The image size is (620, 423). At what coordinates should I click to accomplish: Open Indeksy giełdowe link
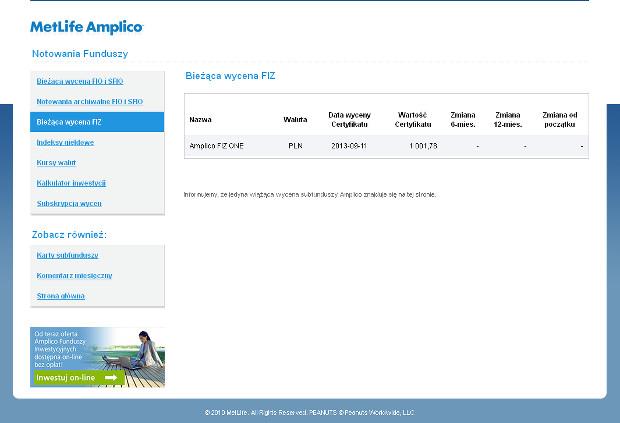click(x=65, y=142)
